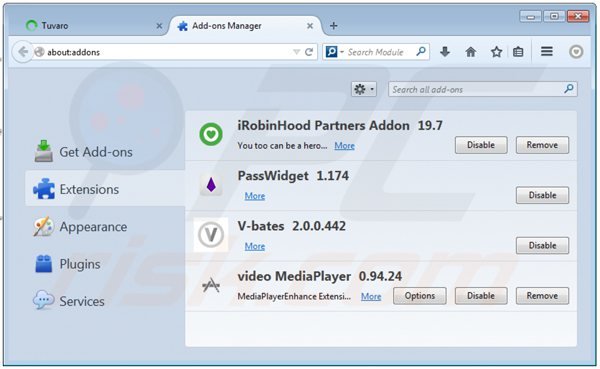600x369 pixels.
Task: Open More link for V-bates
Action: point(255,246)
